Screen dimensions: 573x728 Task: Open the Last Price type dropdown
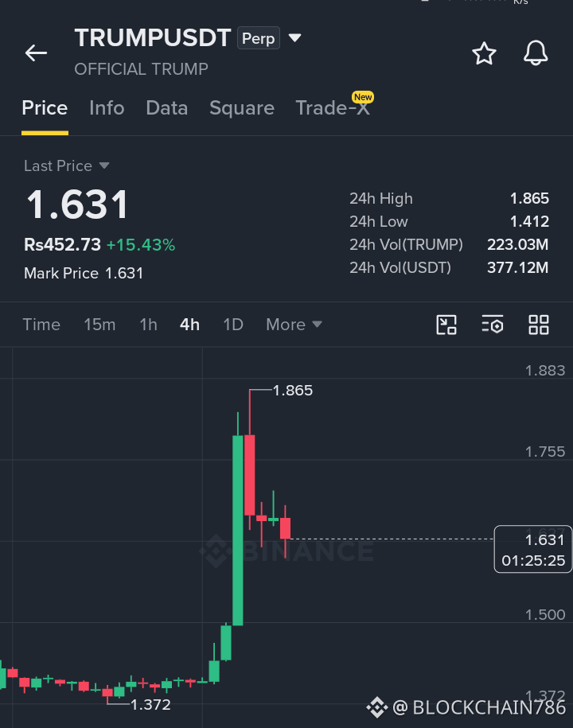104,165
